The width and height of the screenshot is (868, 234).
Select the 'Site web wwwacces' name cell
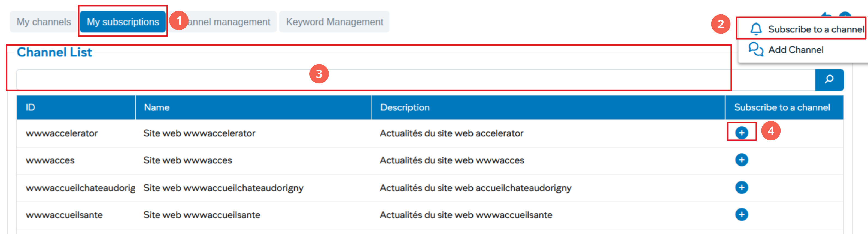click(188, 160)
